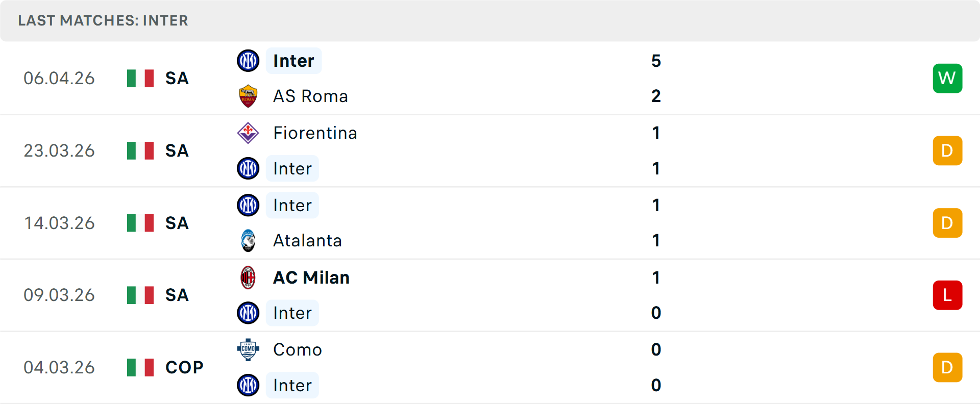Screen dimensions: 980x404
Task: Open the highlighted Inter team link
Action: tap(292, 60)
